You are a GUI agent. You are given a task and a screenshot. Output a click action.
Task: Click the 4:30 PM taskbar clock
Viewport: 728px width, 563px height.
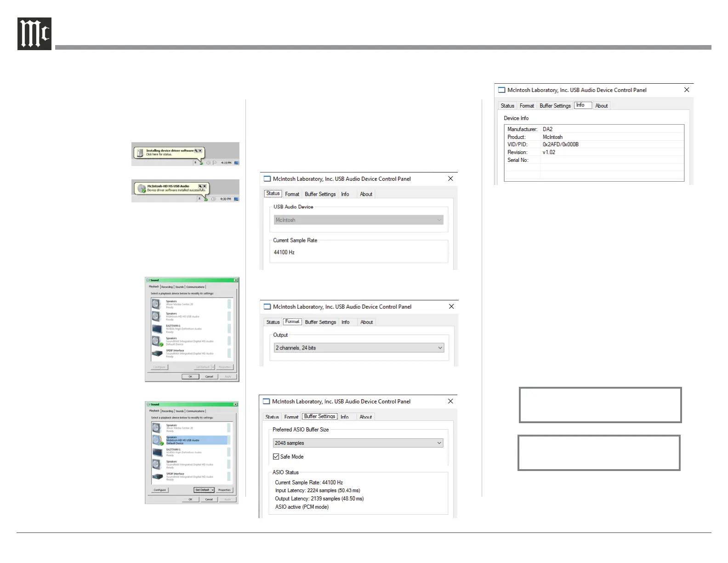(x=226, y=199)
